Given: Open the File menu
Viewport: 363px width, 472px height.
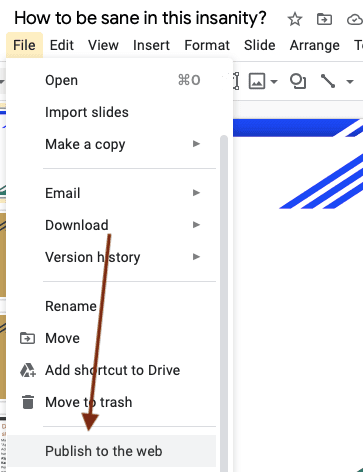Looking at the screenshot, I should coord(24,45).
